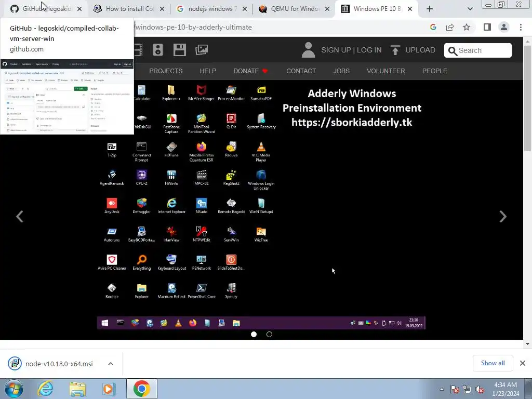Viewport: 532px width, 399px height.
Task: Open the PEOPLE menu item
Action: pos(435,71)
